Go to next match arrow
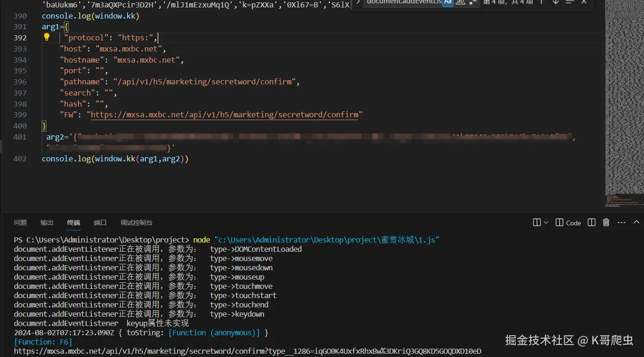 [556, 2]
